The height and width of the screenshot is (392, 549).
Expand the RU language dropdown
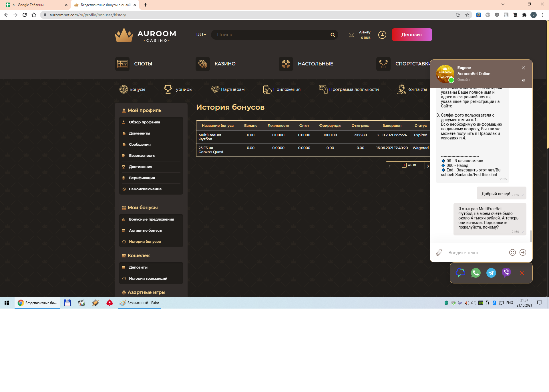pyautogui.click(x=201, y=35)
